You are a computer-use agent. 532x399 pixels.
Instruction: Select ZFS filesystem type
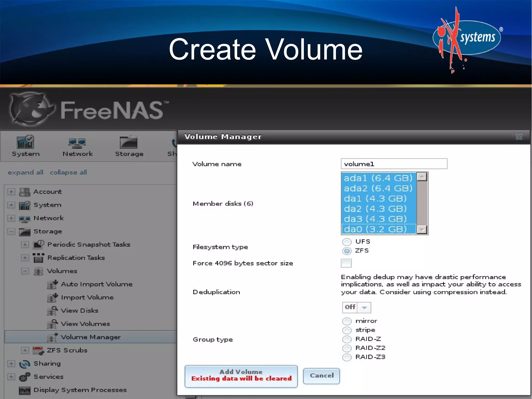[347, 251]
